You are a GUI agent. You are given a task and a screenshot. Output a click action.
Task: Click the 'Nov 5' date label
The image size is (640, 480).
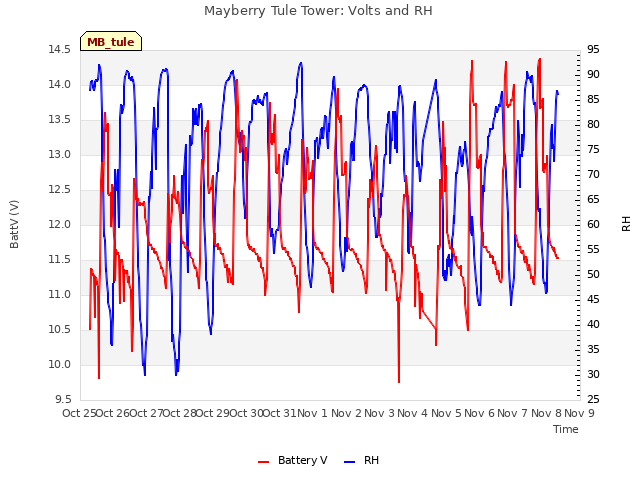click(x=446, y=413)
